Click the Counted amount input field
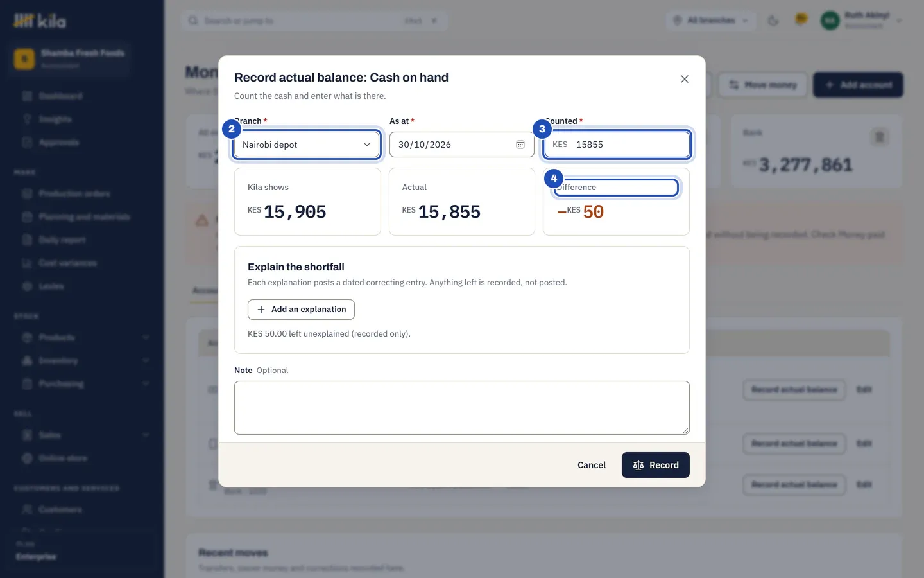The width and height of the screenshot is (924, 578). point(617,144)
